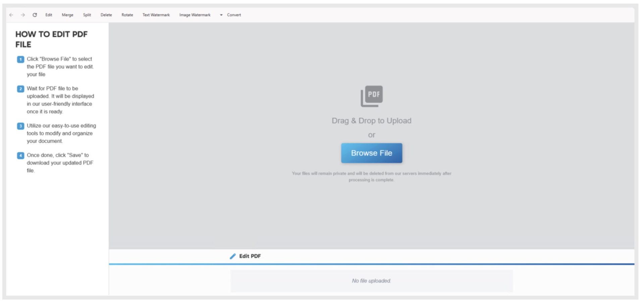Click the PDF document upload icon
Screen dimensions: 644x303
pyautogui.click(x=371, y=96)
